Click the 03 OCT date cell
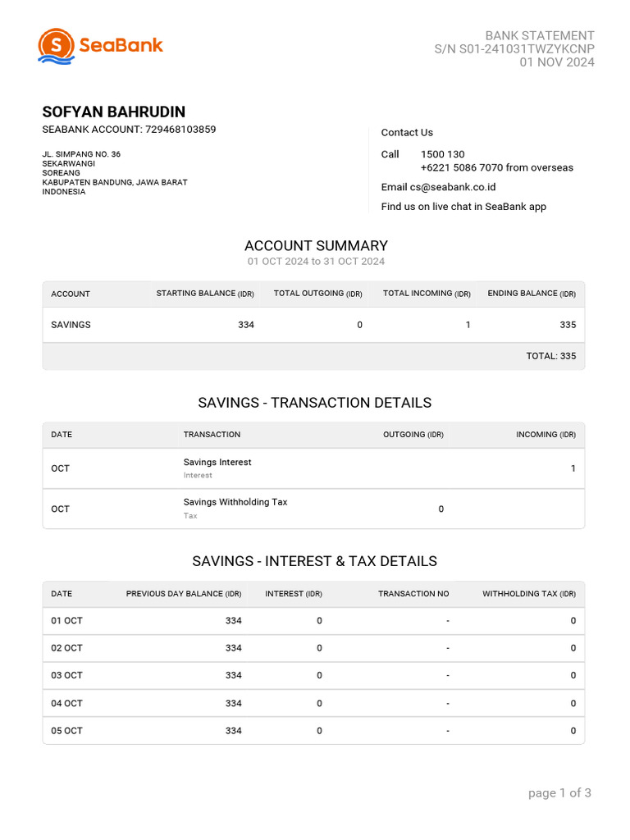This screenshot has width=630, height=840. 66,676
